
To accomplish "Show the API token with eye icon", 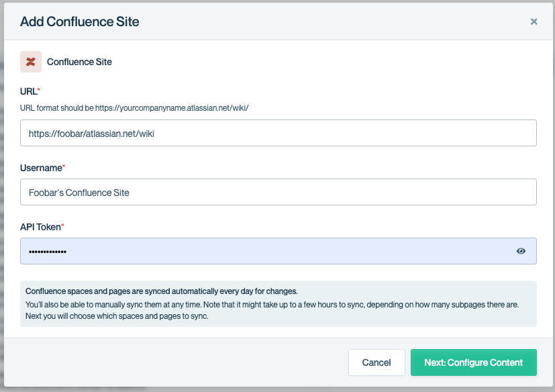I will [x=521, y=251].
